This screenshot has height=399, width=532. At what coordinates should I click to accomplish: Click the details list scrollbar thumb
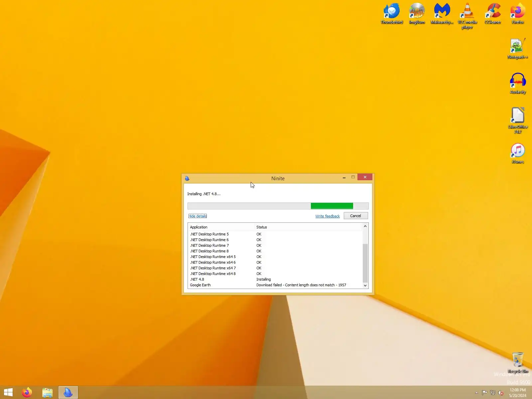click(365, 263)
